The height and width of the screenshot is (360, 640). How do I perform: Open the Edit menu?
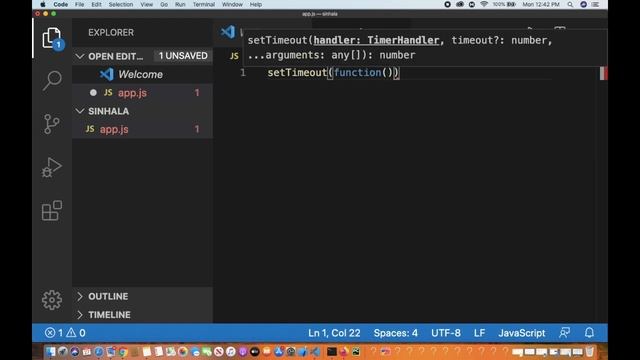[96, 4]
